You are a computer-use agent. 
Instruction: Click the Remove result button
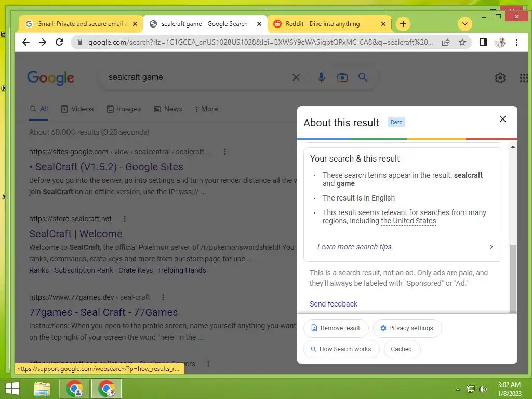pos(336,328)
